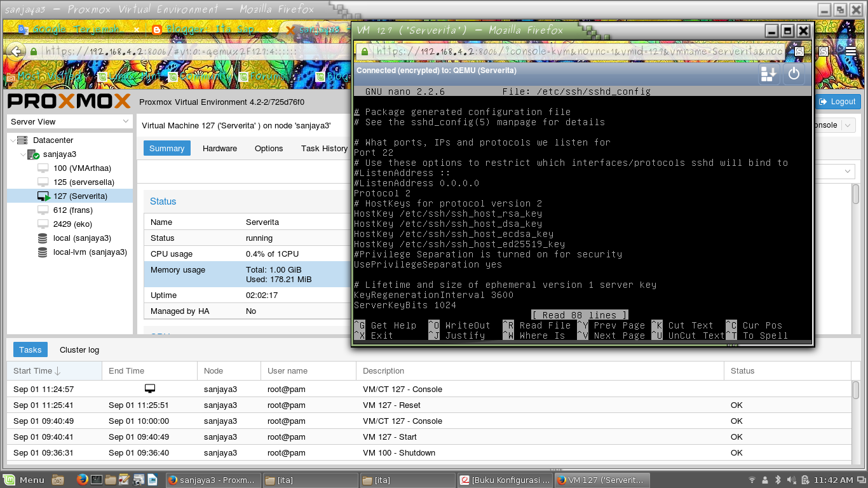Viewport: 868px width, 488px height.
Task: Open the noVNC extra keys panel icon
Action: point(769,74)
